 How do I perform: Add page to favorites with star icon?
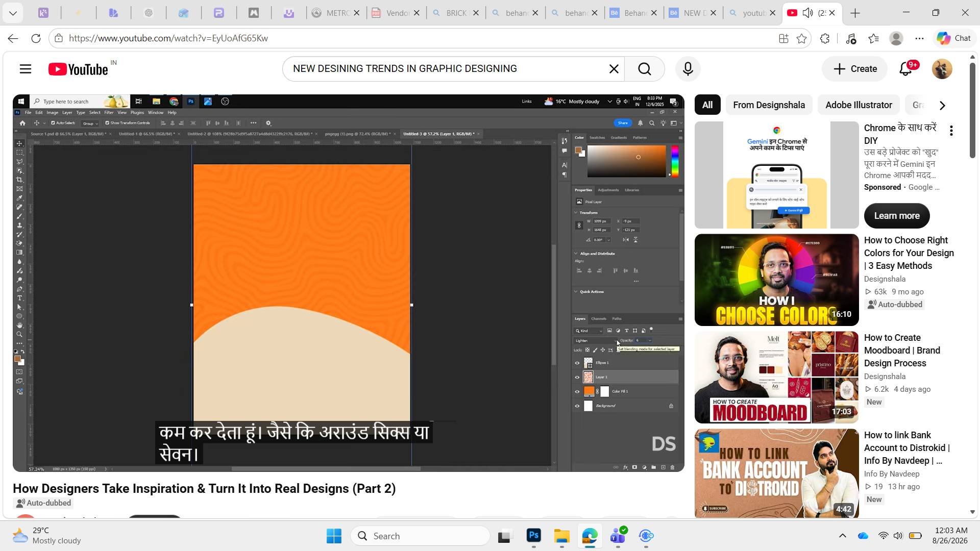801,38
